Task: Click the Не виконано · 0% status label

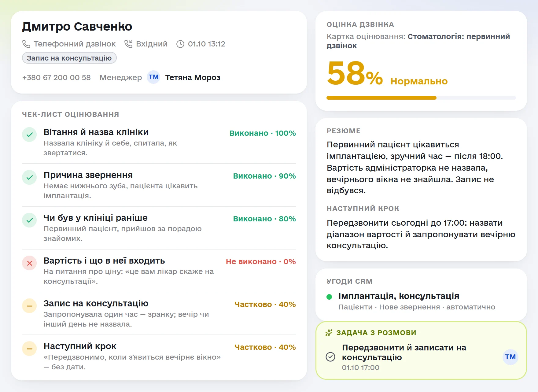Action: [261, 261]
